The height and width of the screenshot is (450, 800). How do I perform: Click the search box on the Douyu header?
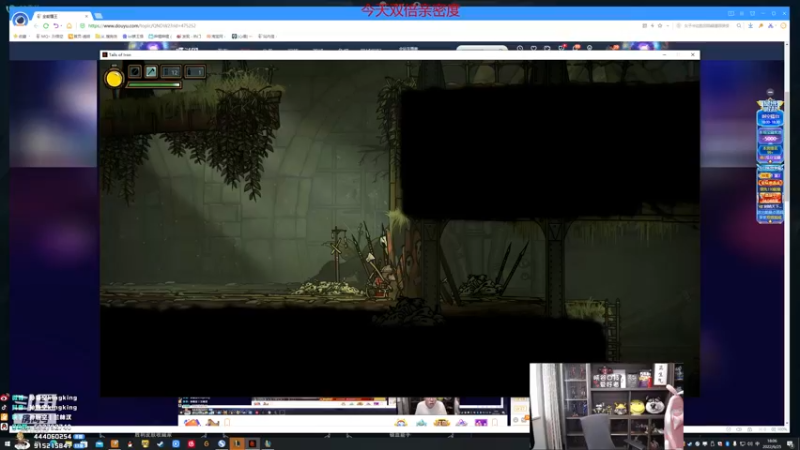(x=482, y=48)
